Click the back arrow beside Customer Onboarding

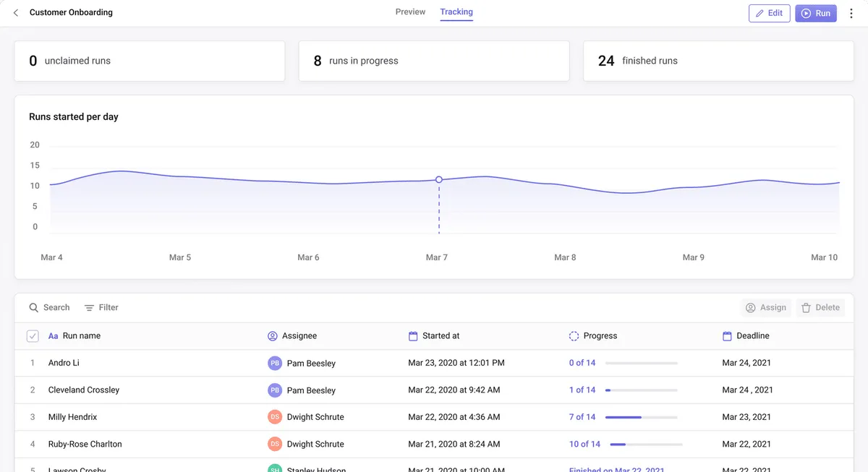coord(16,13)
